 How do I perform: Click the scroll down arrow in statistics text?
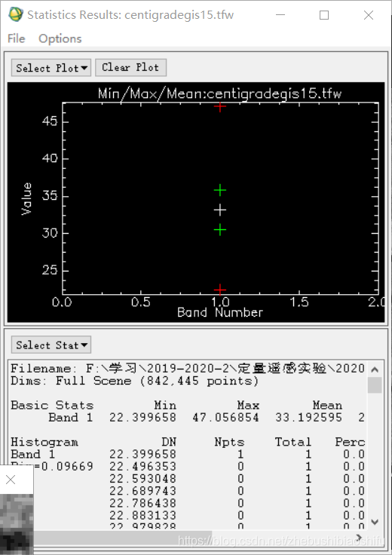375,522
